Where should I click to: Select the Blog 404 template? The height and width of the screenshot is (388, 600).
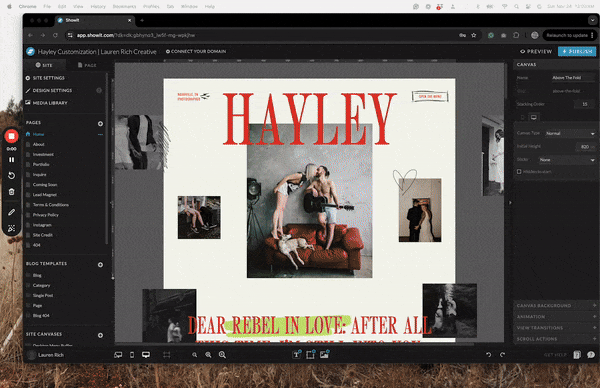coord(41,316)
